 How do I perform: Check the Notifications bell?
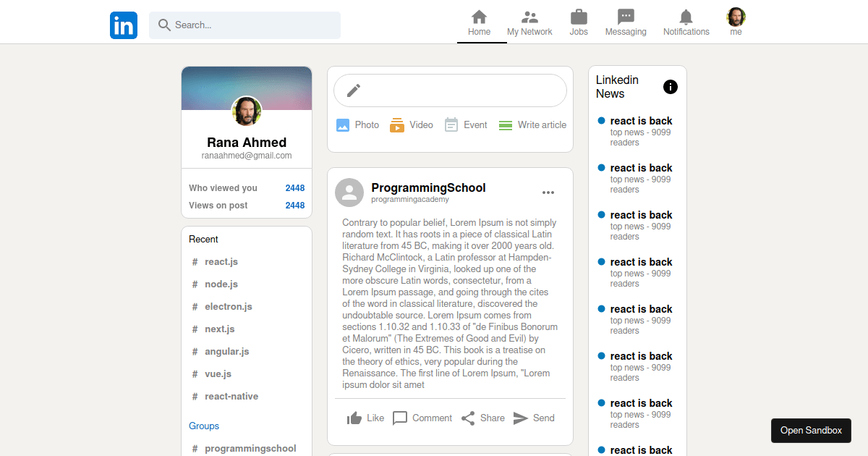[686, 16]
